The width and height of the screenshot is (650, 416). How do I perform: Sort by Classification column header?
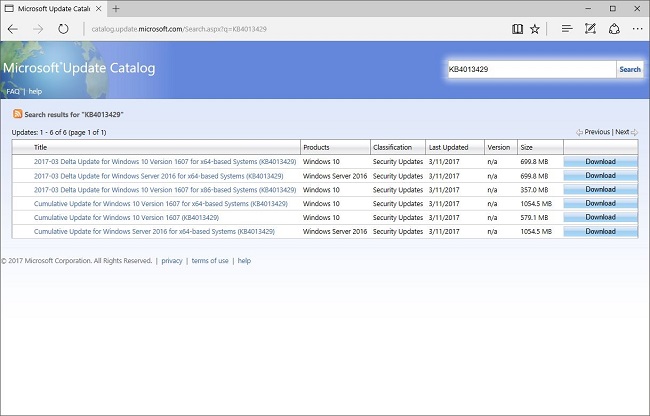pyautogui.click(x=392, y=147)
